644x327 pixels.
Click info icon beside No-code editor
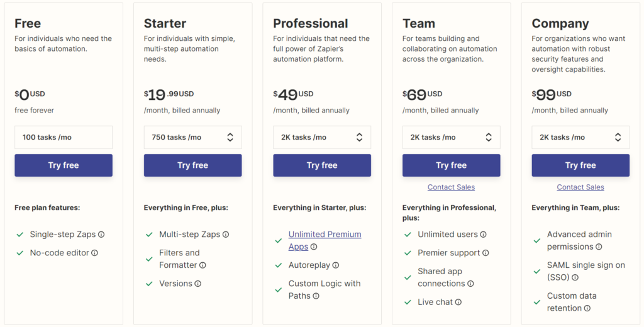point(94,253)
